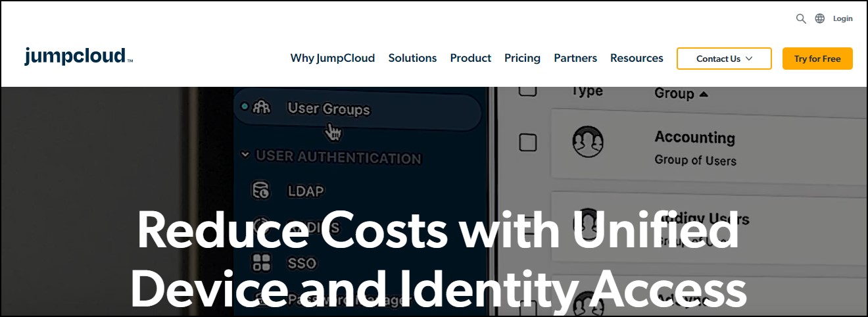
Task: Collapse the USER AUTHENTICATION section chevron
Action: (245, 156)
